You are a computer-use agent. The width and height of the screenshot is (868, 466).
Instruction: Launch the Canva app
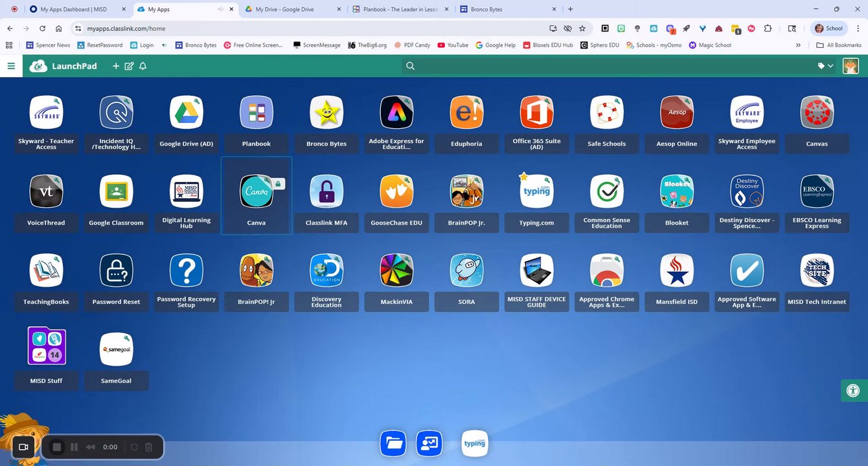pos(257,192)
